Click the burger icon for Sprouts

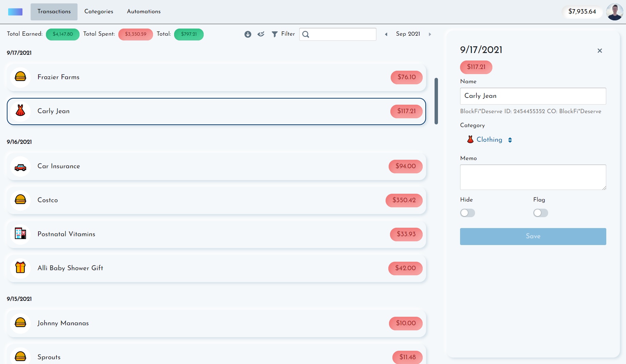[x=20, y=356]
